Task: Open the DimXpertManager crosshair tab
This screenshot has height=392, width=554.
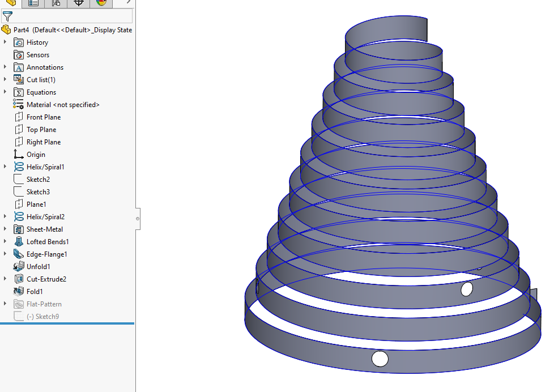Action: click(78, 3)
